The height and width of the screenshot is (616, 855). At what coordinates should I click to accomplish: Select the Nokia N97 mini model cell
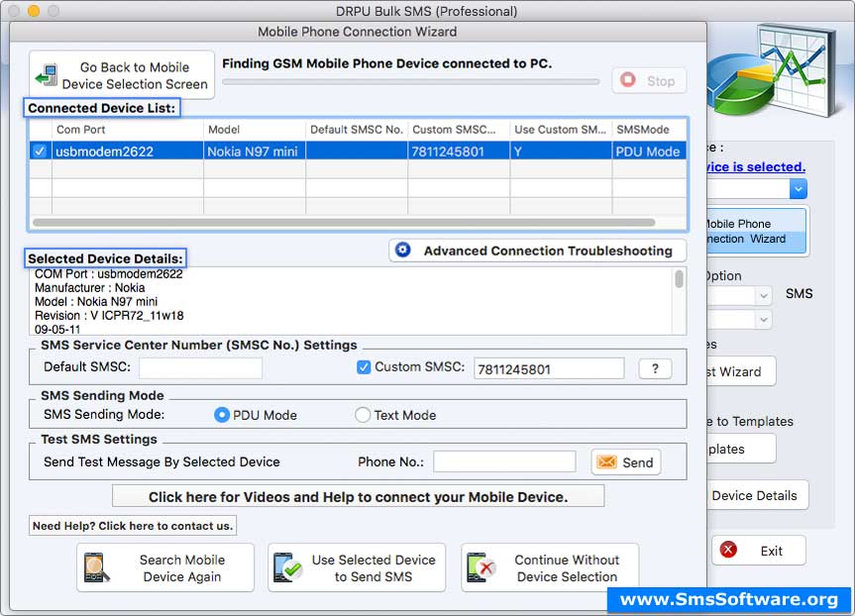tap(255, 151)
